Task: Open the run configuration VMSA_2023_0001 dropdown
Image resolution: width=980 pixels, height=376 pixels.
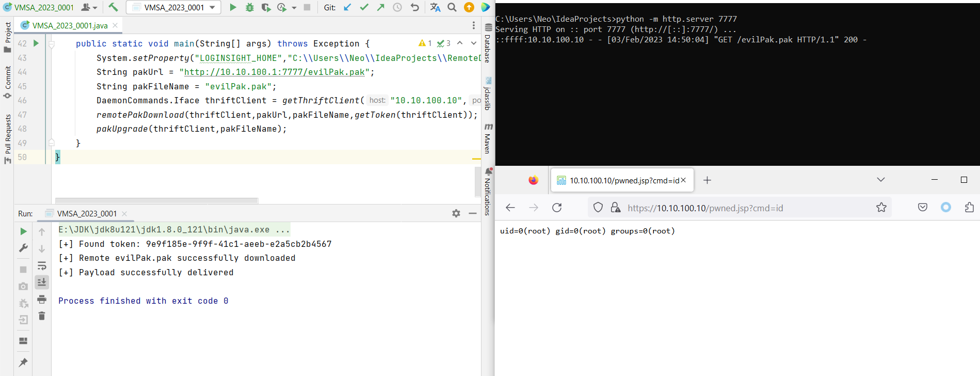Action: 173,7
